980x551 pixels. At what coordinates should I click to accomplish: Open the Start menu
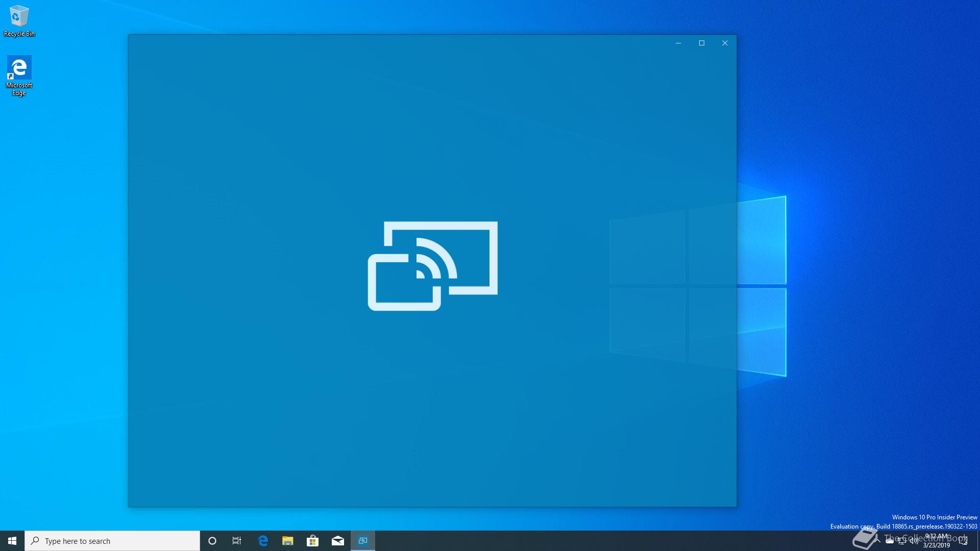point(12,541)
